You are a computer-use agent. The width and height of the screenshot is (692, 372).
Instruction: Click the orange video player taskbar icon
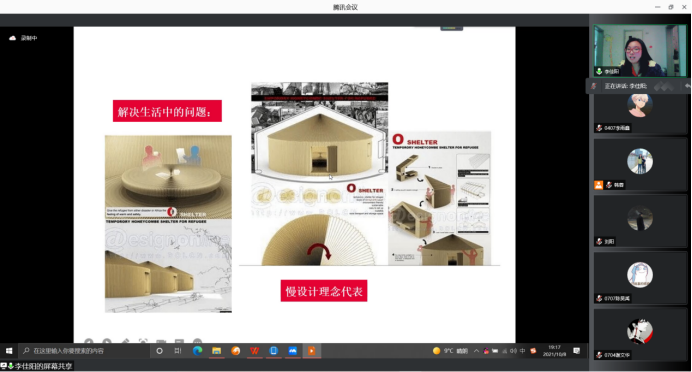tap(312, 351)
